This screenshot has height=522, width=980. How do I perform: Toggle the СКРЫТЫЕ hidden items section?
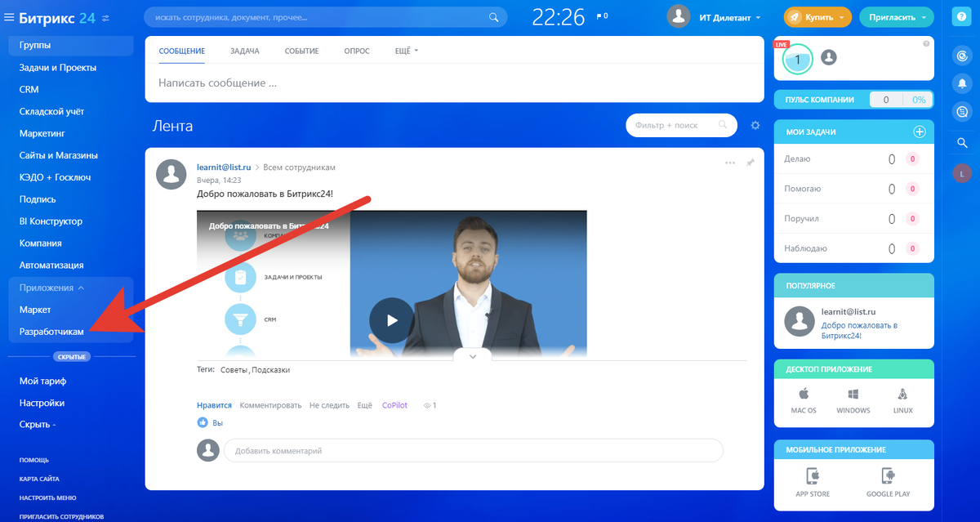click(x=71, y=357)
